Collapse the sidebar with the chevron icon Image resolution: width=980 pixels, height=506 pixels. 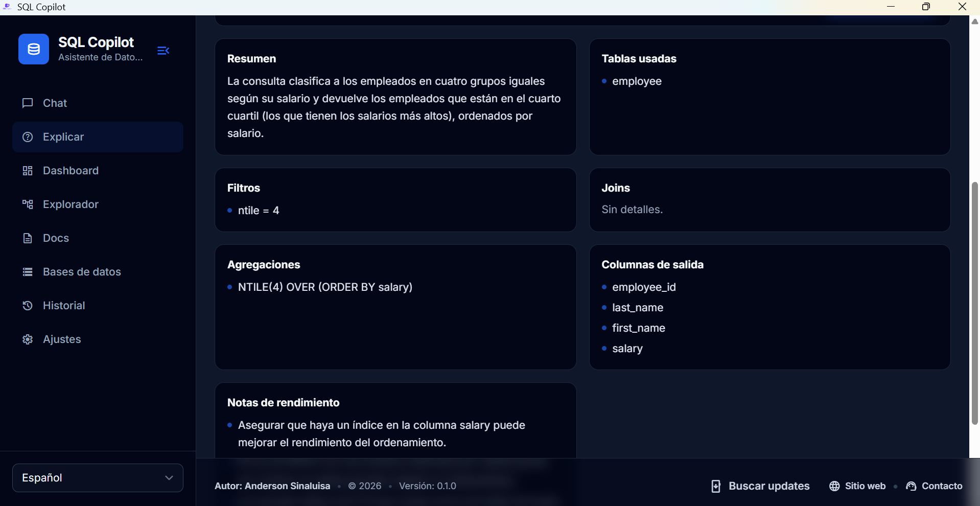click(x=162, y=51)
